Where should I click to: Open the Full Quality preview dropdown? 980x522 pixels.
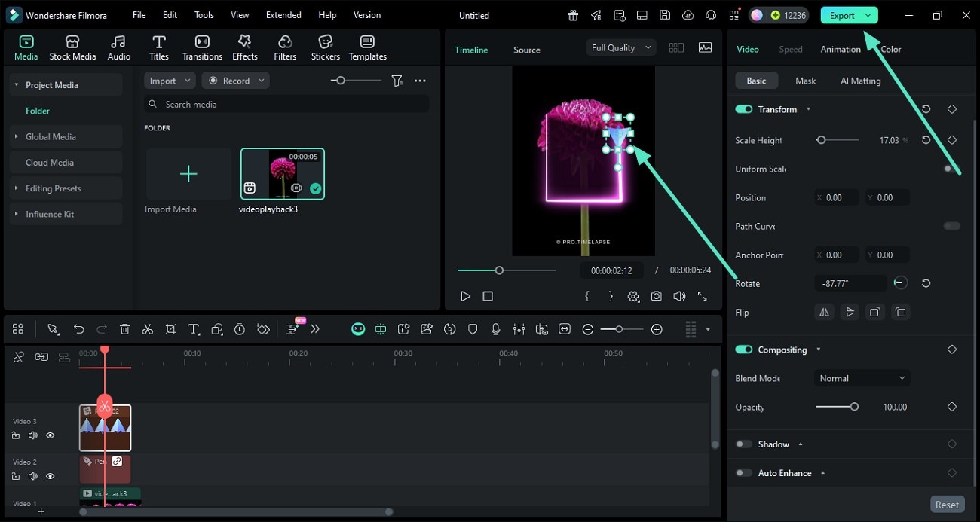[x=621, y=47]
